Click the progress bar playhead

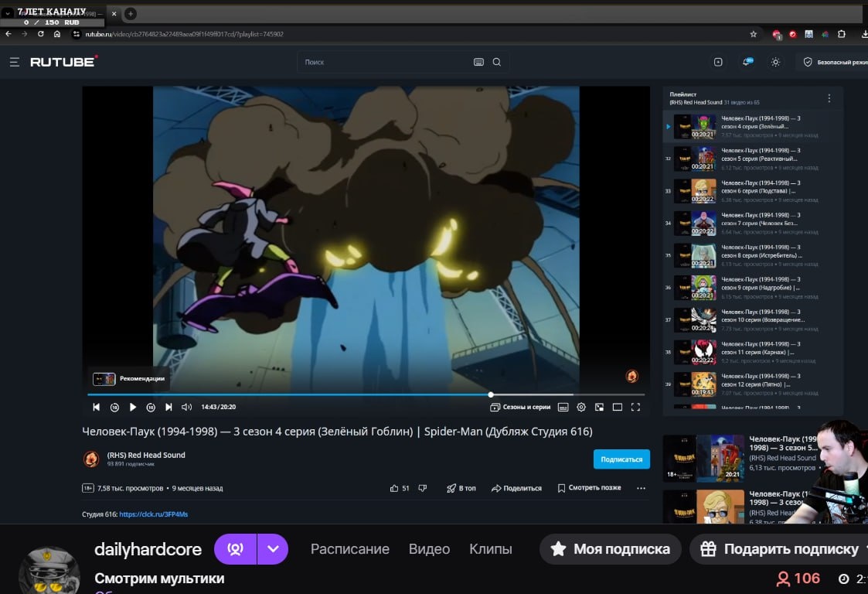tap(491, 394)
